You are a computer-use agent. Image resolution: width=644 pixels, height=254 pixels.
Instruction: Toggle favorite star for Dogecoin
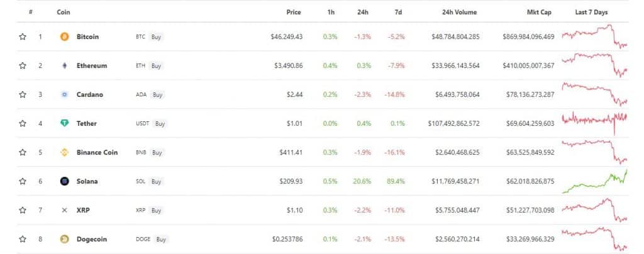23,239
